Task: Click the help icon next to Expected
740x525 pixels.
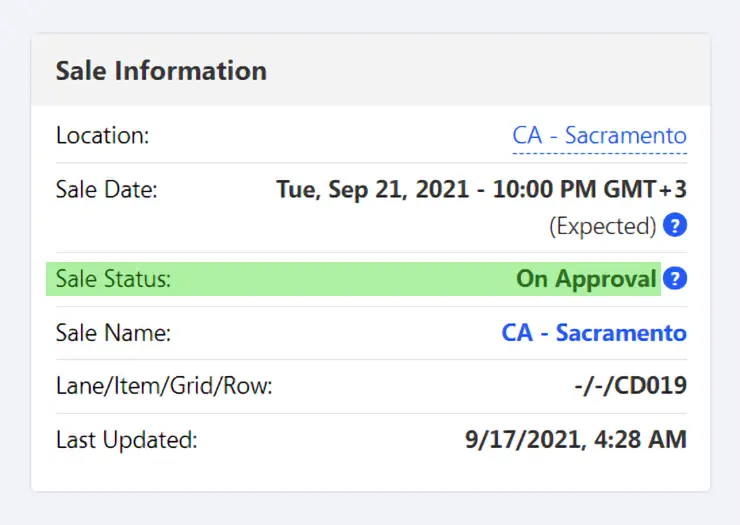Action: (675, 225)
